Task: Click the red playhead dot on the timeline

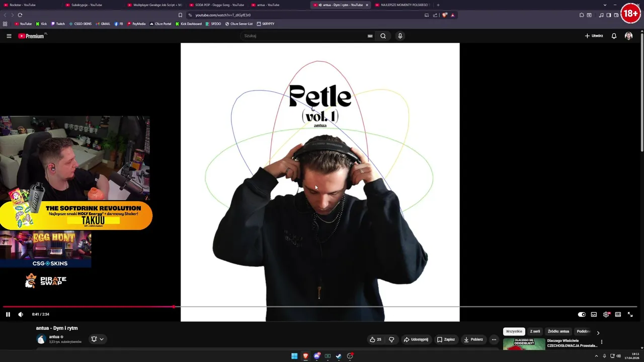Action: tap(174, 306)
